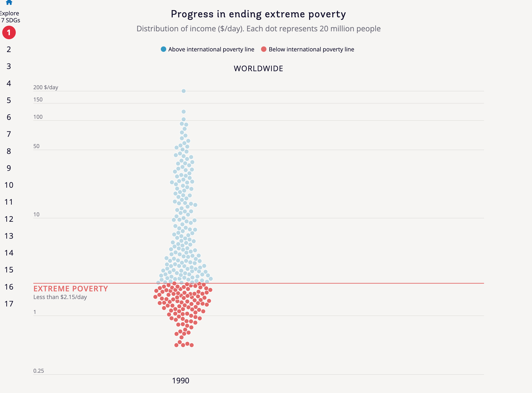532x393 pixels.
Task: Click the 1990 year label
Action: point(181,381)
